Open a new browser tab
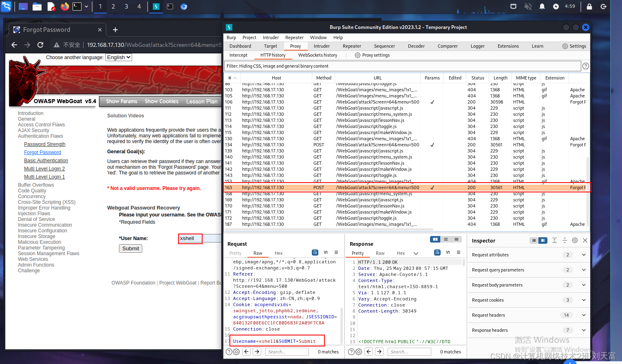The height and width of the screenshot is (364, 622). (115, 30)
